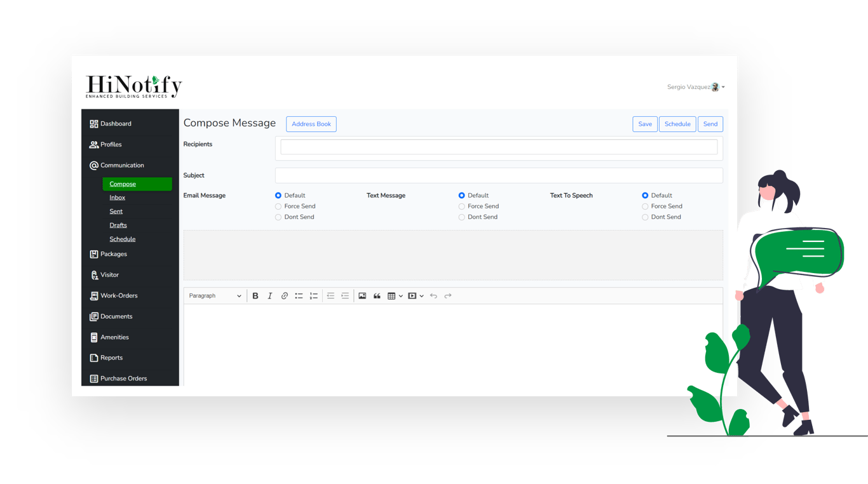Apply block quote formatting

pyautogui.click(x=377, y=296)
